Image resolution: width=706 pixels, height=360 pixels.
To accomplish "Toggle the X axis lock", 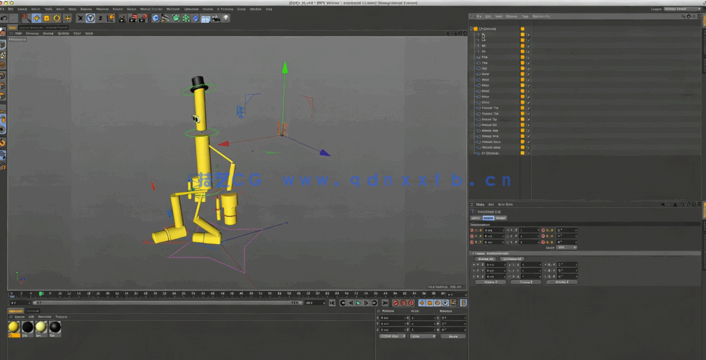I will point(80,18).
